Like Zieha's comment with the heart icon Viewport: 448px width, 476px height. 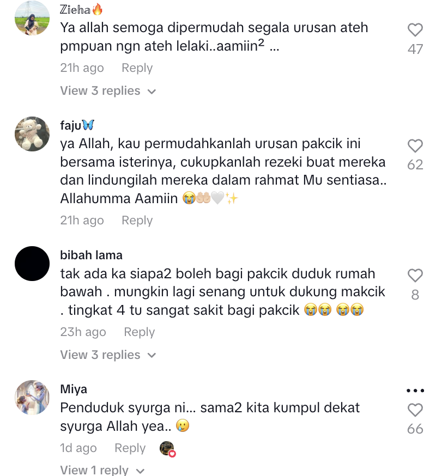click(x=415, y=30)
